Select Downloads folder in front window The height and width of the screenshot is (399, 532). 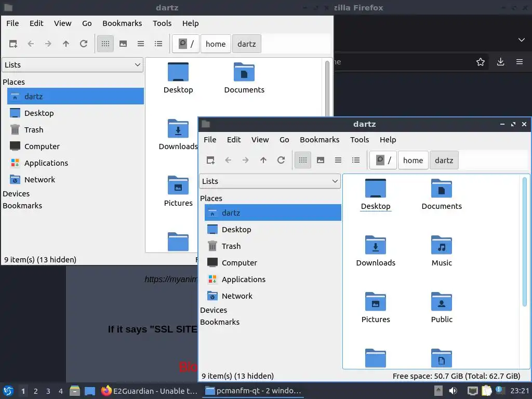(376, 251)
